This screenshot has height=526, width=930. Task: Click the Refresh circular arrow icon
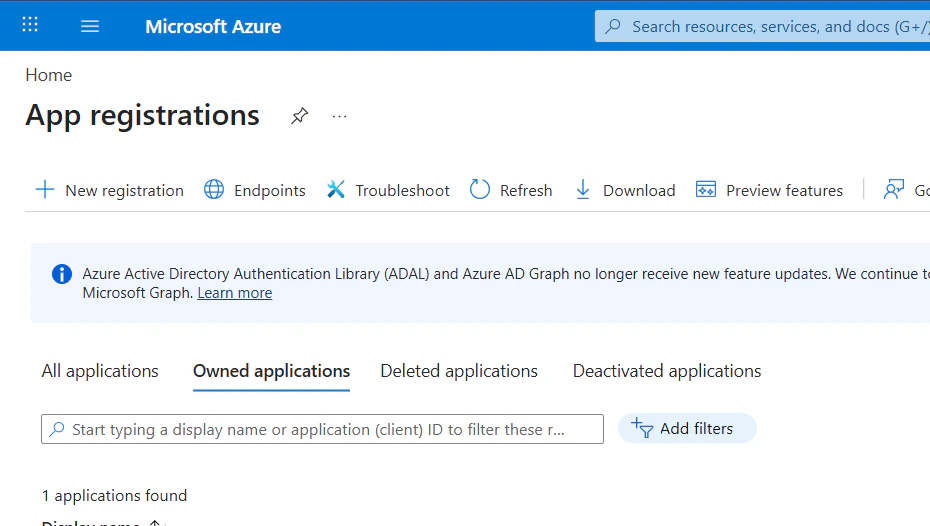pyautogui.click(x=480, y=190)
